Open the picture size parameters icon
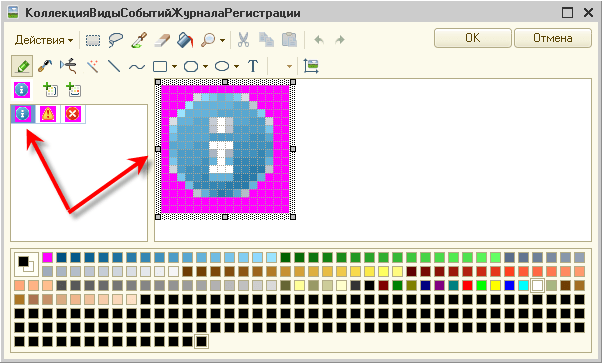This screenshot has height=363, width=602. coord(311,66)
